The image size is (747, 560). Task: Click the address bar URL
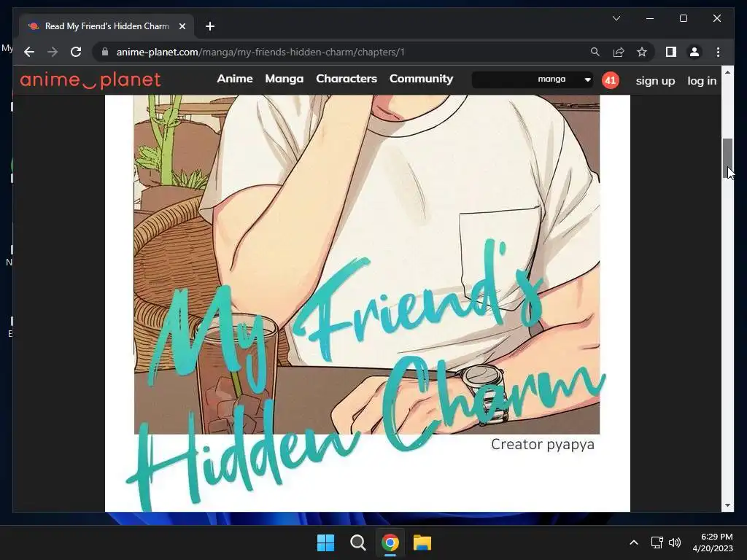(260, 52)
